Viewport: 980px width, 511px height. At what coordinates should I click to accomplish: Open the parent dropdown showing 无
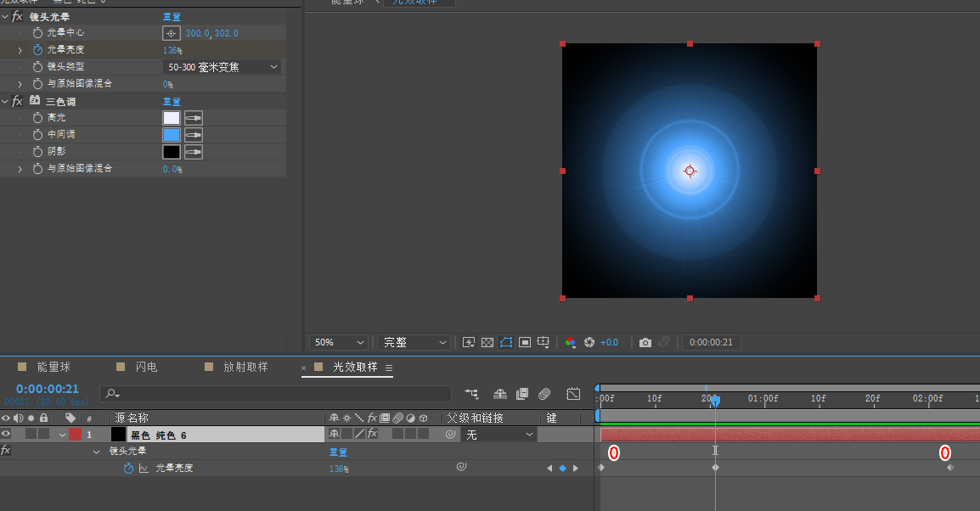pyautogui.click(x=499, y=435)
